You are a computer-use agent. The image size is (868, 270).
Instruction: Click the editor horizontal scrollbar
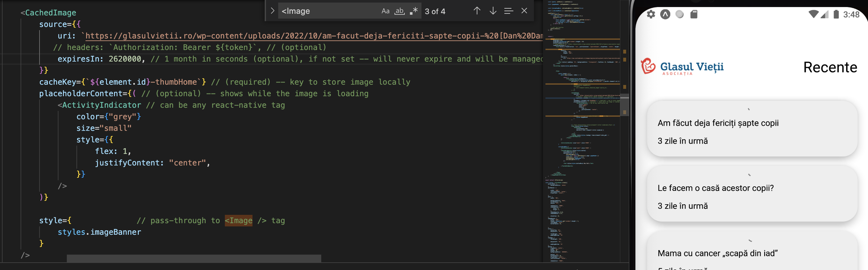(x=194, y=258)
